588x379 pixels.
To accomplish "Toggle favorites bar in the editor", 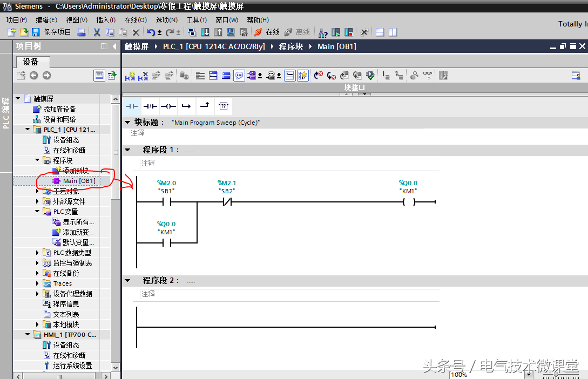I will click(x=302, y=76).
